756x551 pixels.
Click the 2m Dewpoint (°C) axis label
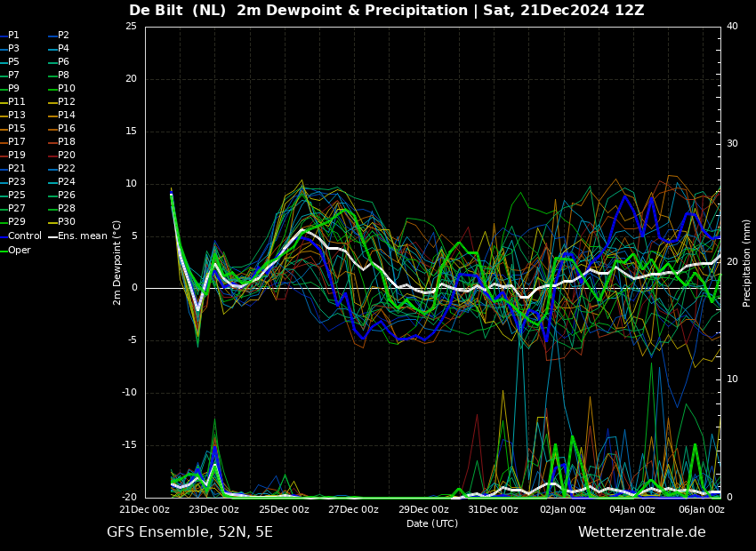pos(117,263)
